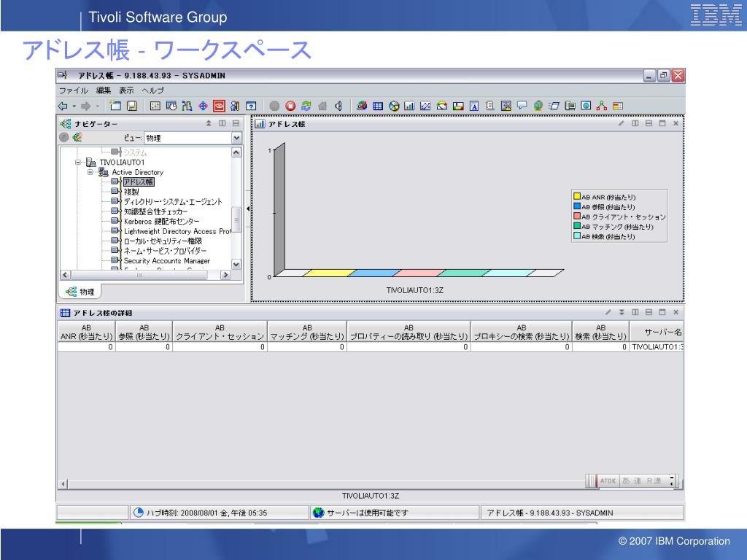Click TIVOLIAUTO1 node in navigator tree
This screenshot has width=747, height=560.
pos(122,163)
